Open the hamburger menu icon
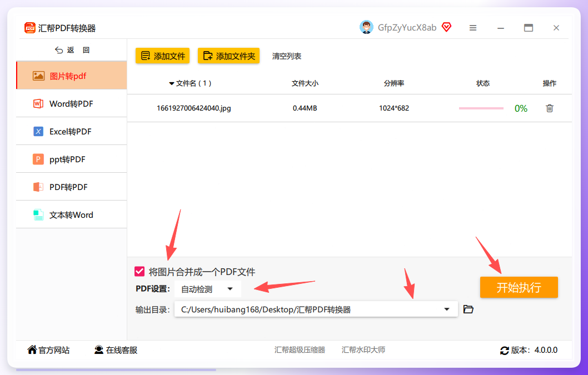 point(473,28)
